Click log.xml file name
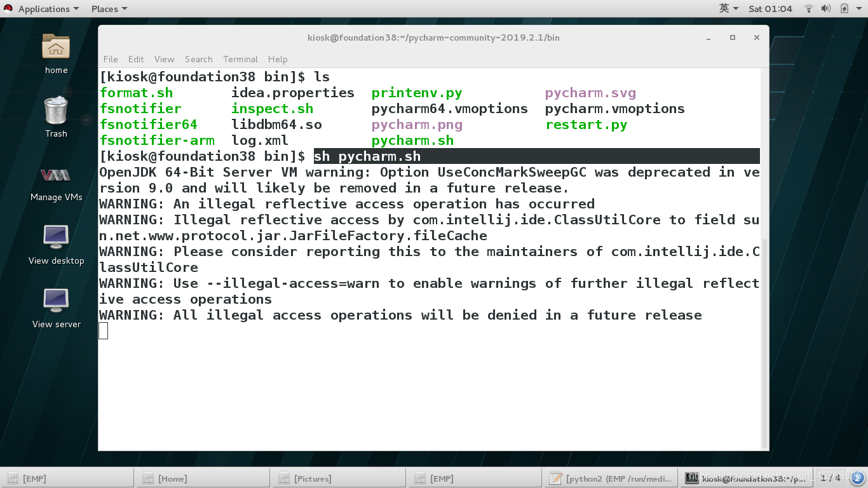This screenshot has width=868, height=488. point(260,140)
